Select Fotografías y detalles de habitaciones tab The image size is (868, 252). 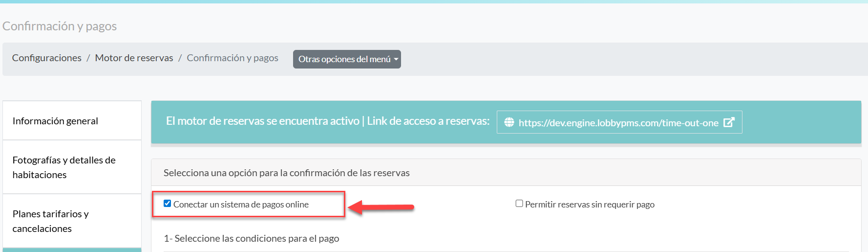coord(64,167)
